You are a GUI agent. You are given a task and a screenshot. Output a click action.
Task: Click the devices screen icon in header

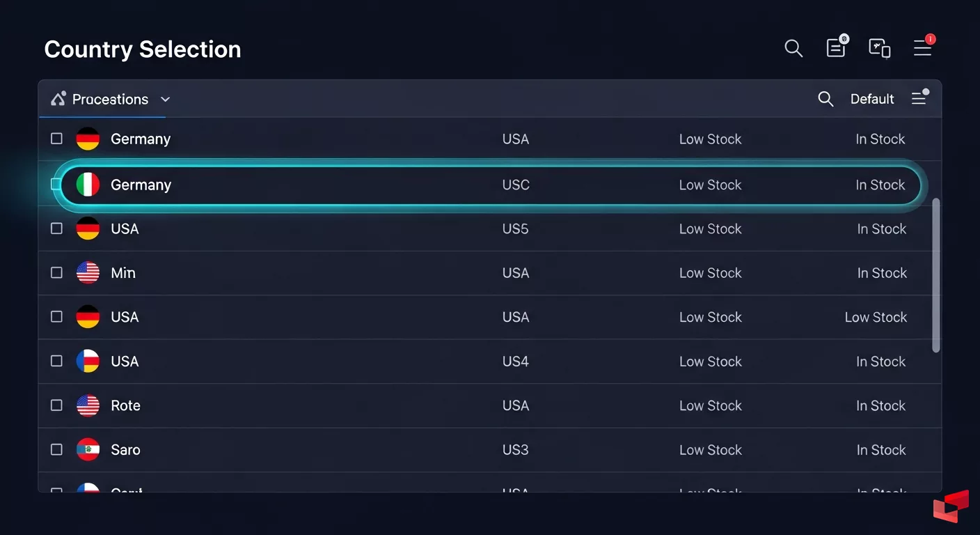(x=880, y=48)
